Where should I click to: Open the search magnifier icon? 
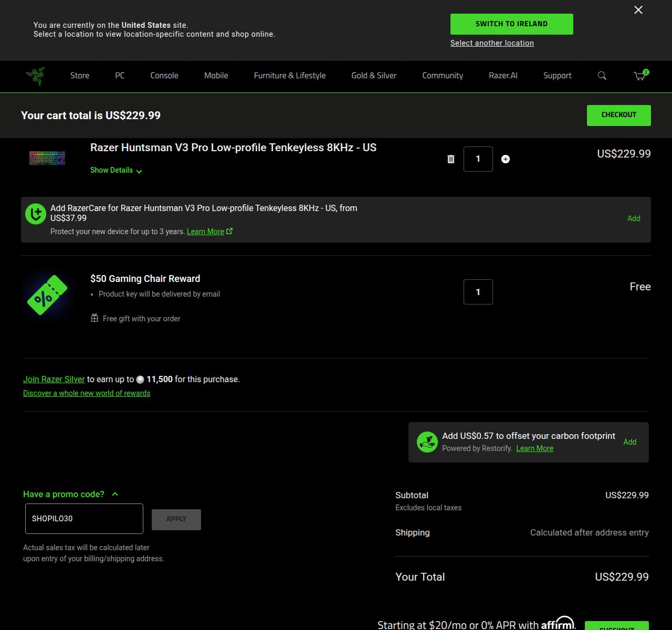tap(602, 76)
